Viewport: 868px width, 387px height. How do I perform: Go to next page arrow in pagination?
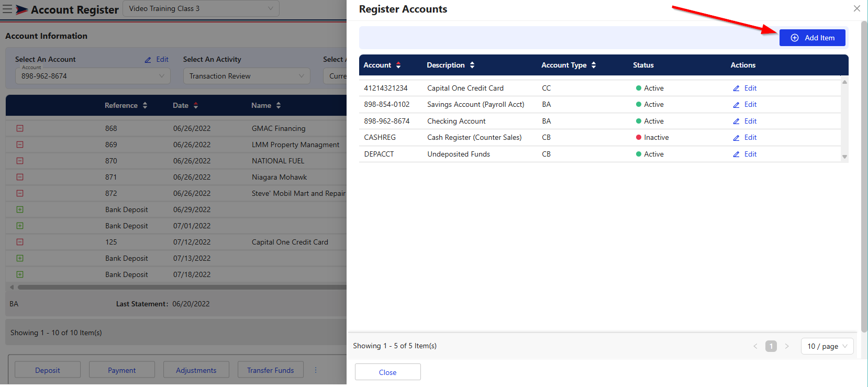[787, 346]
